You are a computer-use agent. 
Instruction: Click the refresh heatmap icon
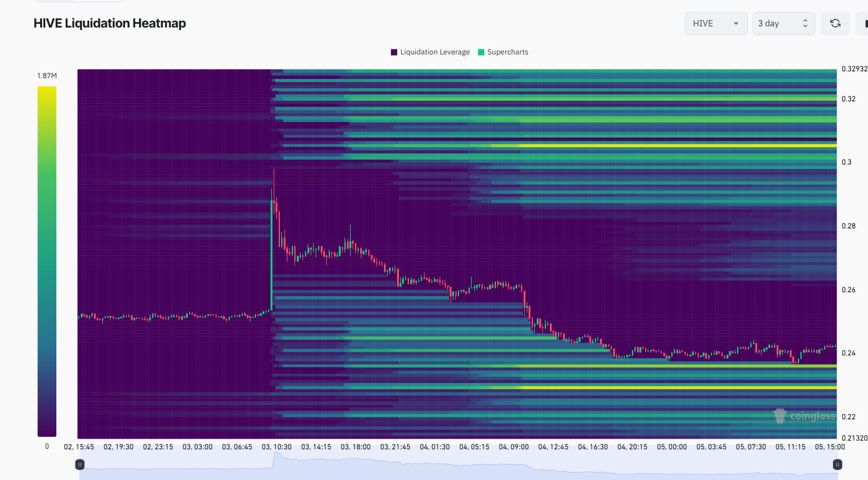tap(835, 23)
